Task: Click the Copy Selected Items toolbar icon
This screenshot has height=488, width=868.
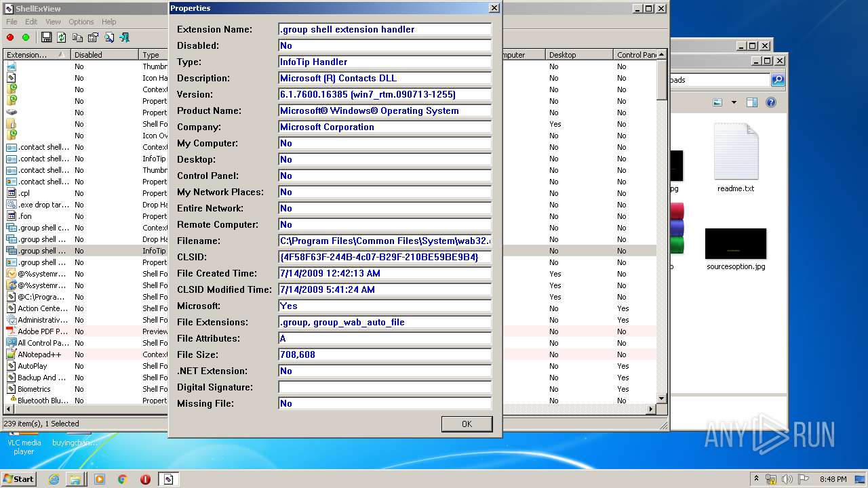Action: (77, 37)
